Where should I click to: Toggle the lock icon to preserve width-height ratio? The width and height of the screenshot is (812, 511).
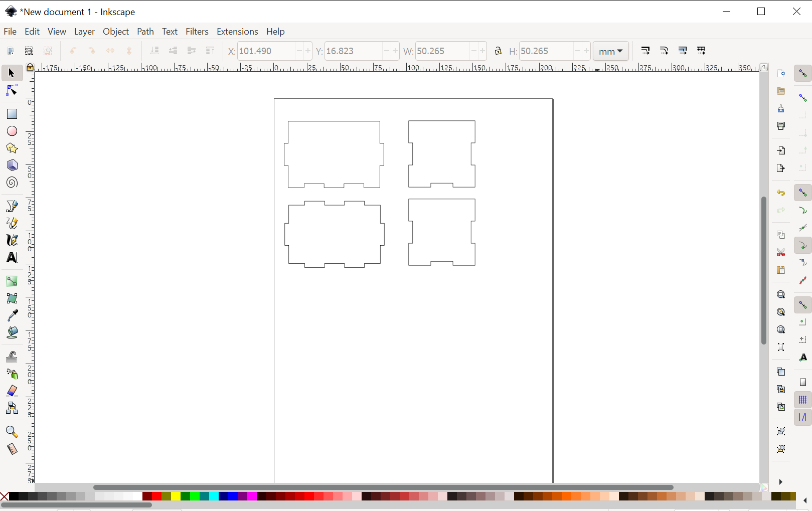coord(498,51)
